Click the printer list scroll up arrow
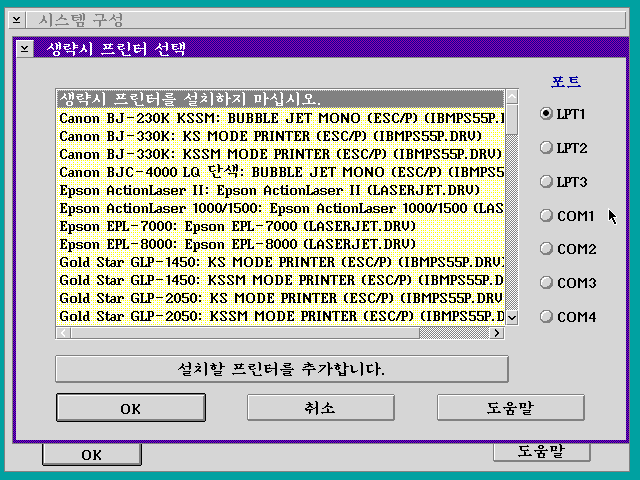Screen dimensions: 640x480 click(512, 97)
